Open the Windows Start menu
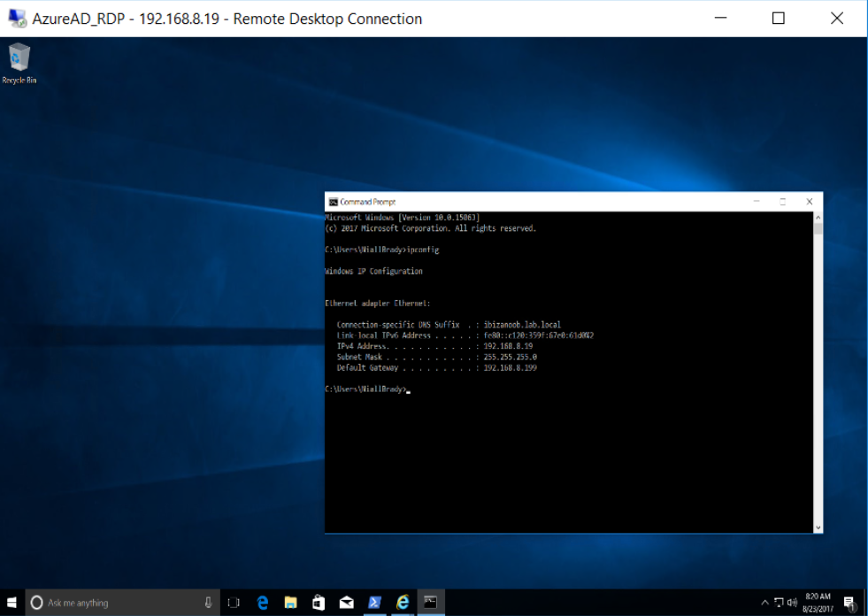868x616 pixels. tap(12, 603)
